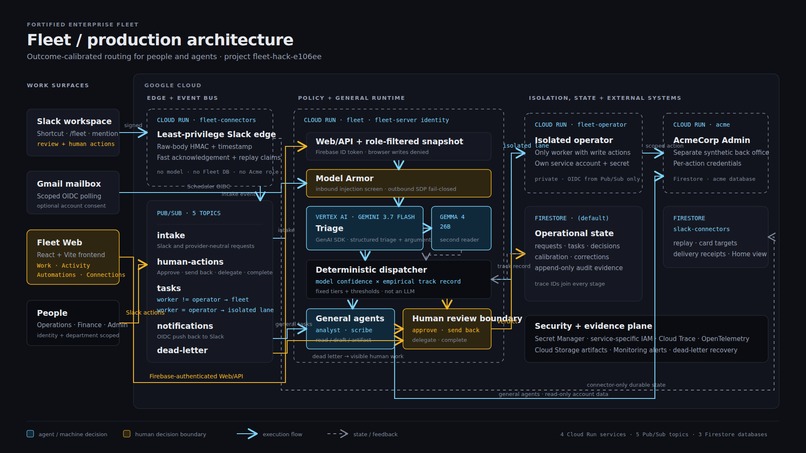806x453 pixels.
Task: Click general agents · read-only account data label
Action: [553, 394]
